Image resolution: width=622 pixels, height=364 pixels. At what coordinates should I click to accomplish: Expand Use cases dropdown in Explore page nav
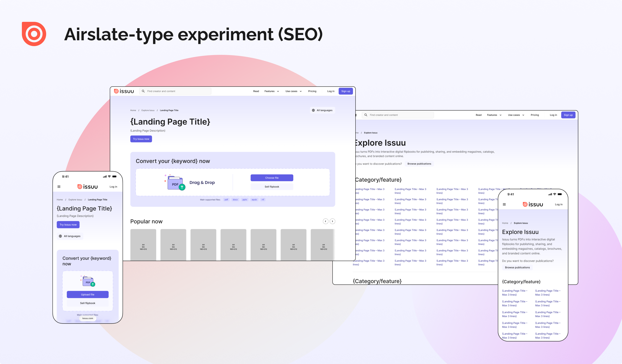[x=516, y=115]
